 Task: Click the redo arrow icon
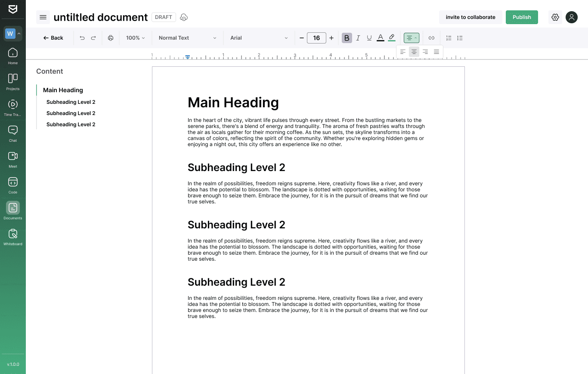click(x=93, y=38)
